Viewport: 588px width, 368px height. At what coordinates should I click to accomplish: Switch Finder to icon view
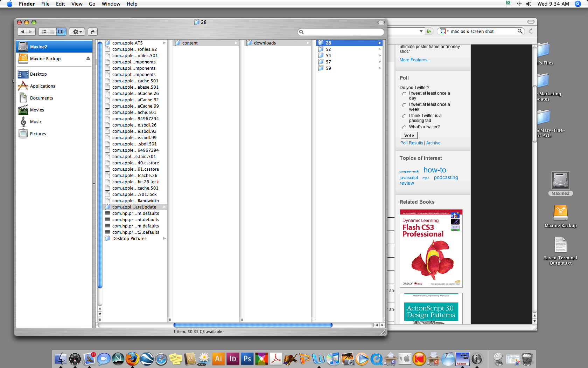coord(44,32)
